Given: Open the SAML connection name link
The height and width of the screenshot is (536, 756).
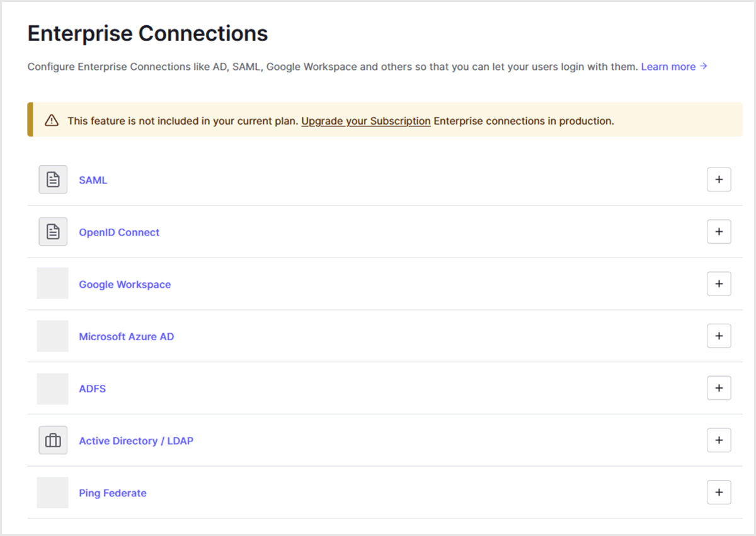Looking at the screenshot, I should (93, 180).
